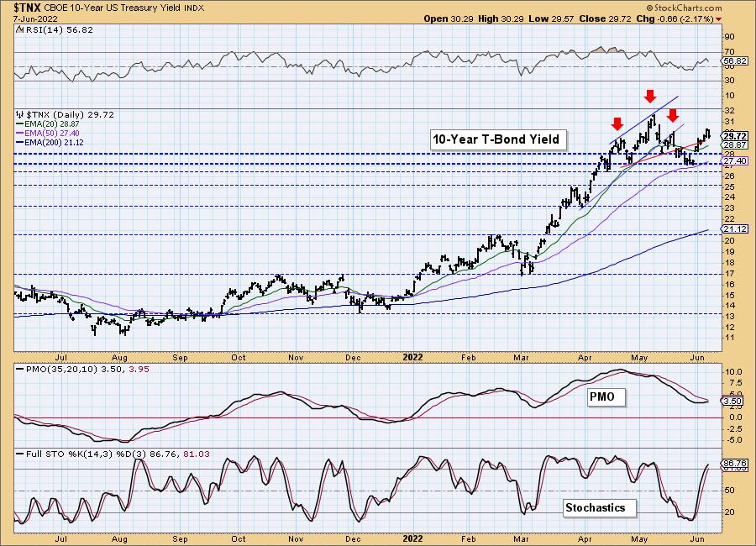Click the Close 29.72 value
This screenshot has width=756, height=546.
tap(605, 18)
